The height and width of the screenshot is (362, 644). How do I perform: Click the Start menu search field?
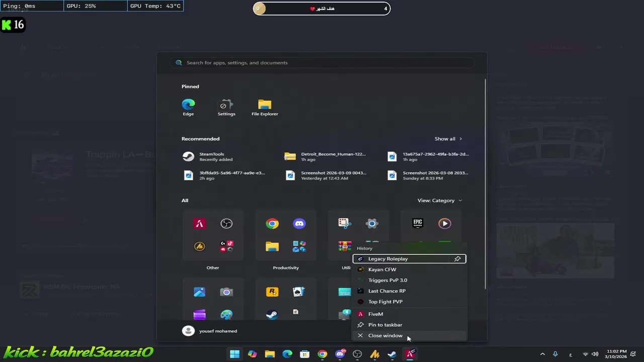pos(322,63)
